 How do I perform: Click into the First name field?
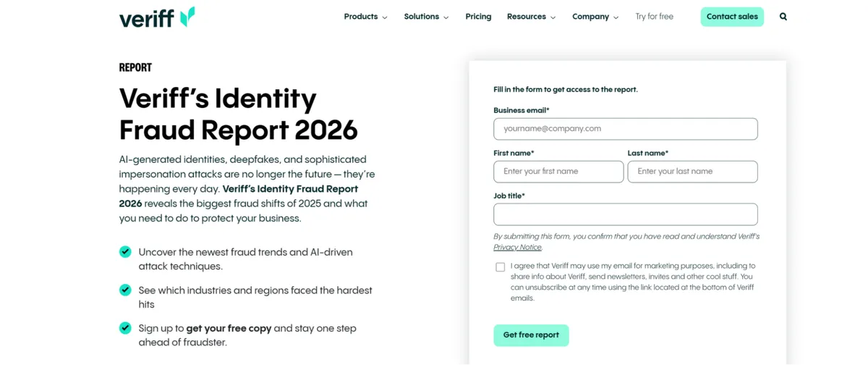[x=558, y=172]
